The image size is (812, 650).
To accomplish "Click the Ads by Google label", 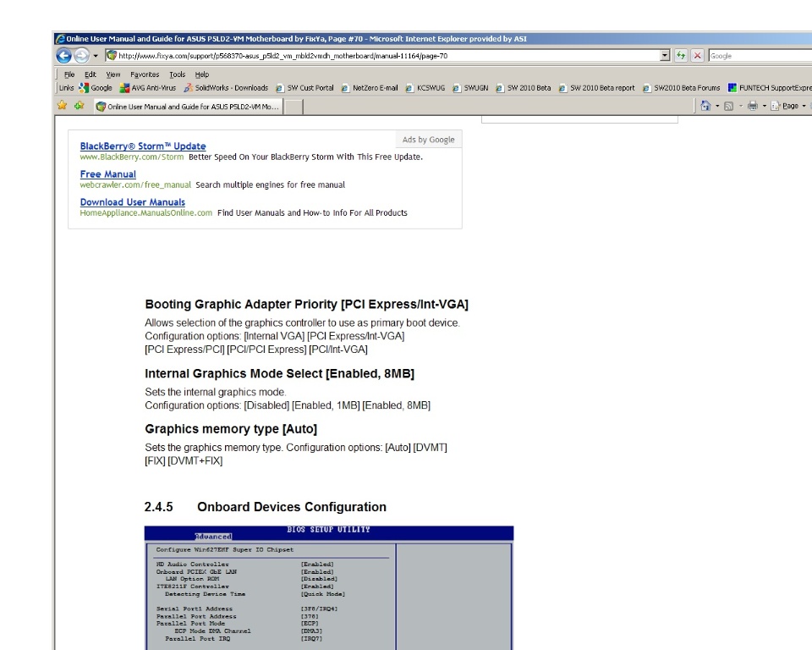I will click(x=428, y=140).
